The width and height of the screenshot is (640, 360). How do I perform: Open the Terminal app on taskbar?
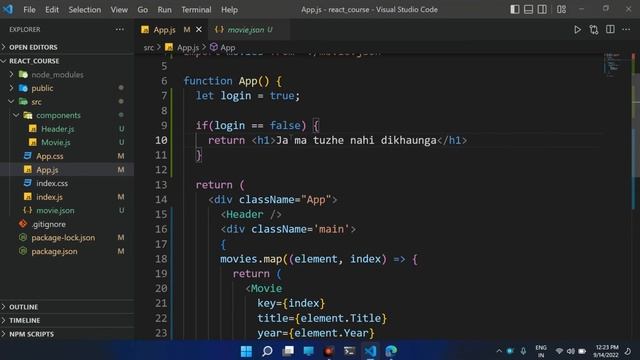[x=349, y=351]
